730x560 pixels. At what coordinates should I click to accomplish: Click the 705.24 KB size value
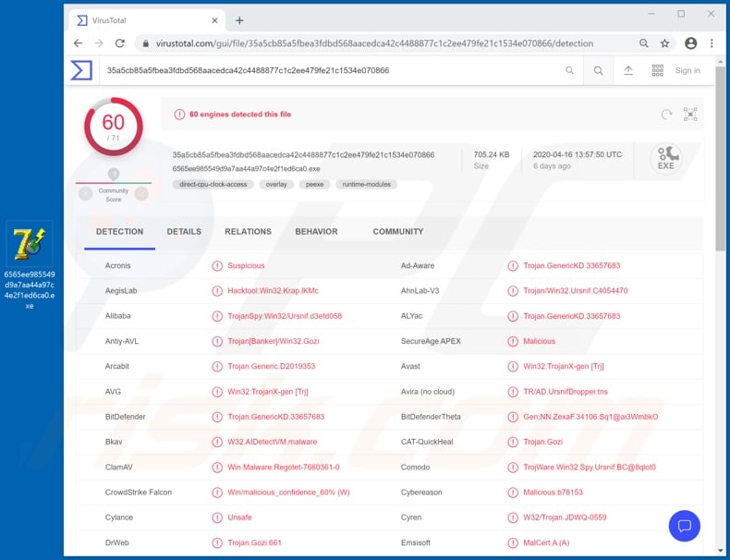492,154
